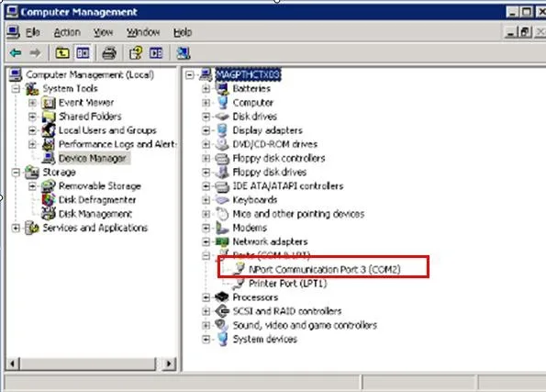
Task: Click the Scan for hardware changes icon
Action: tap(184, 53)
